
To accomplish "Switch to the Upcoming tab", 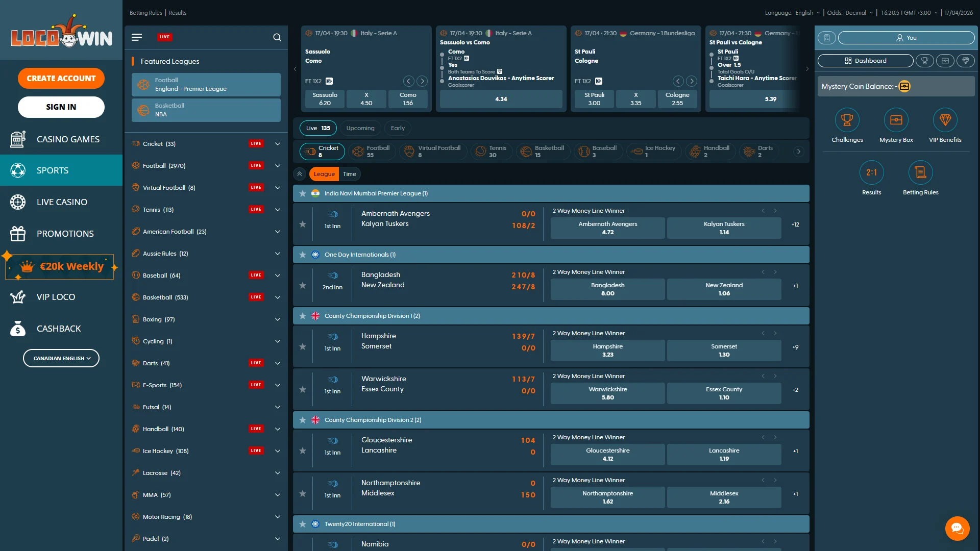I will click(x=360, y=128).
